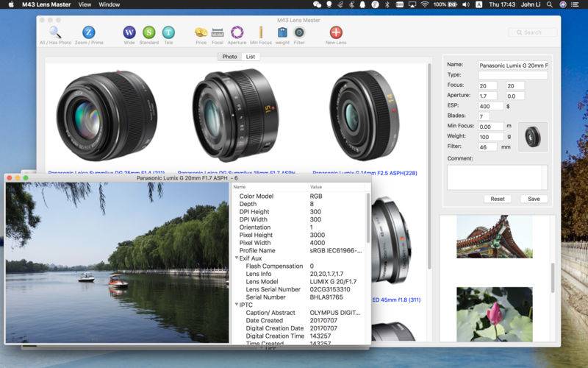The image size is (588, 368).
Task: Sort by Aperture icon
Action: pyautogui.click(x=237, y=32)
